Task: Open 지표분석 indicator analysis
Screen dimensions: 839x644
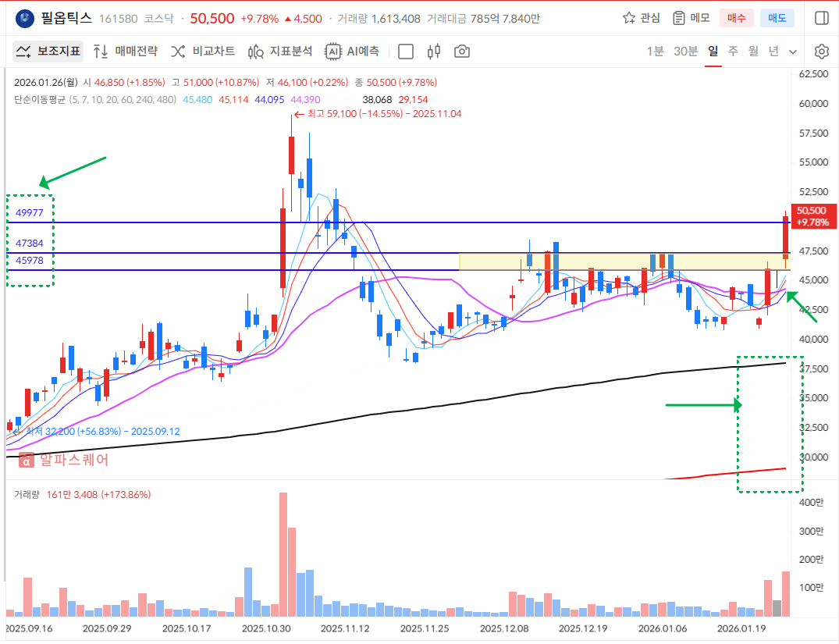Action: click(280, 52)
